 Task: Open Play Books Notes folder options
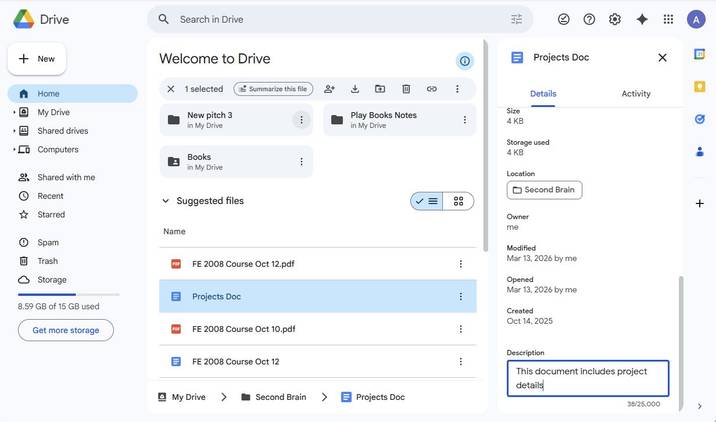[464, 120]
